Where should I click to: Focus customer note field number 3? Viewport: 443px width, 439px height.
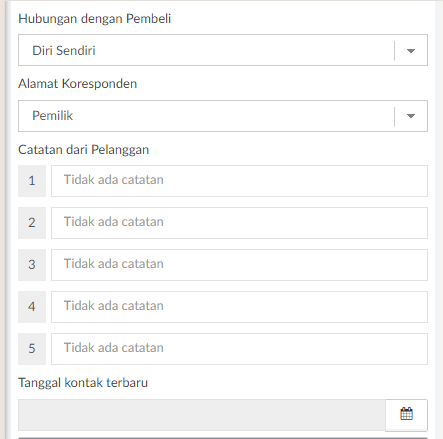[x=239, y=265]
